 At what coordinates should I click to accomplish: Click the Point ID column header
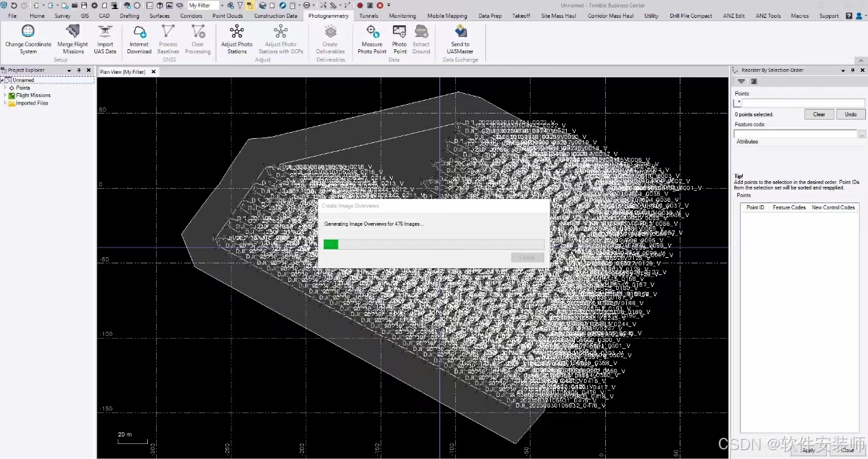pos(755,207)
